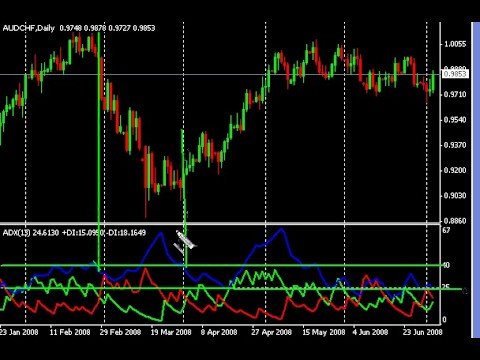The image size is (480, 360).
Task: Click the ADX scale value 67
Action: coord(446,230)
